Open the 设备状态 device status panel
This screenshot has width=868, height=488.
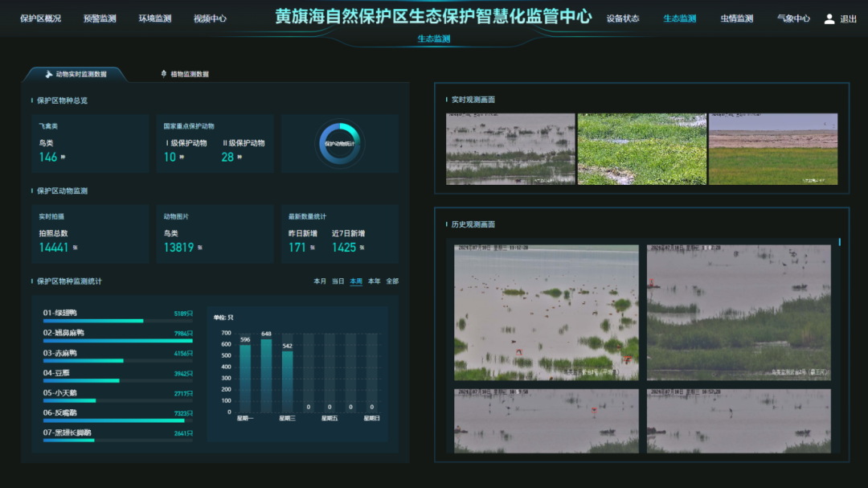[622, 17]
